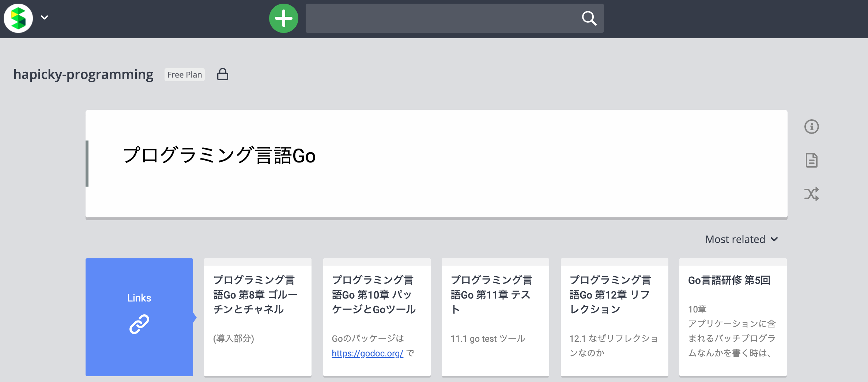
Task: Open the page menu document icon
Action: point(812,160)
